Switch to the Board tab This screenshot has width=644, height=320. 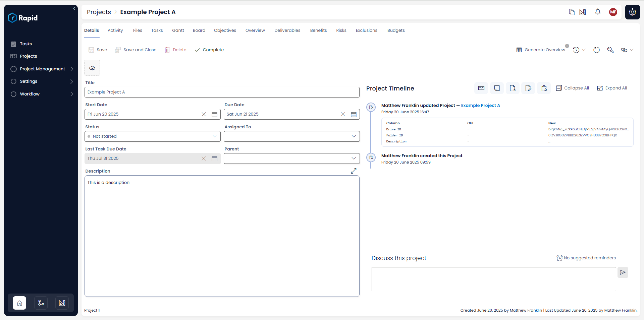(x=199, y=30)
